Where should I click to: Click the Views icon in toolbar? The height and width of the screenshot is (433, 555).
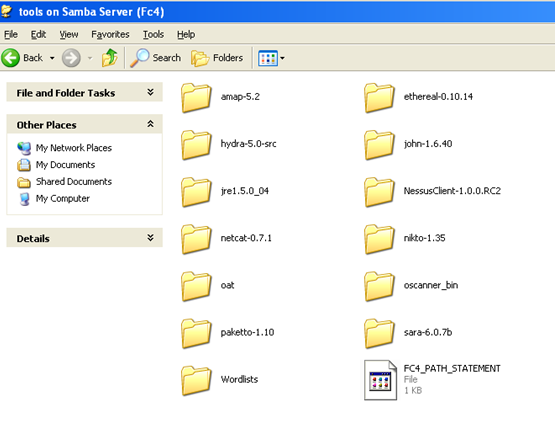[x=268, y=58]
